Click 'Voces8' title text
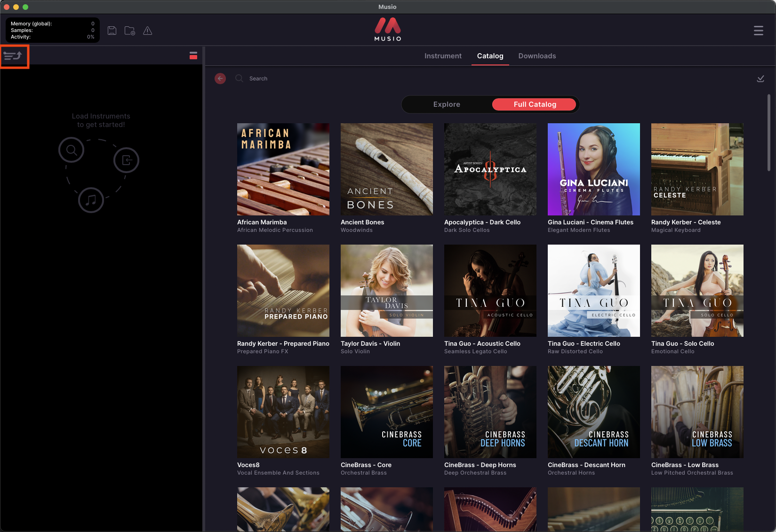 tap(248, 465)
